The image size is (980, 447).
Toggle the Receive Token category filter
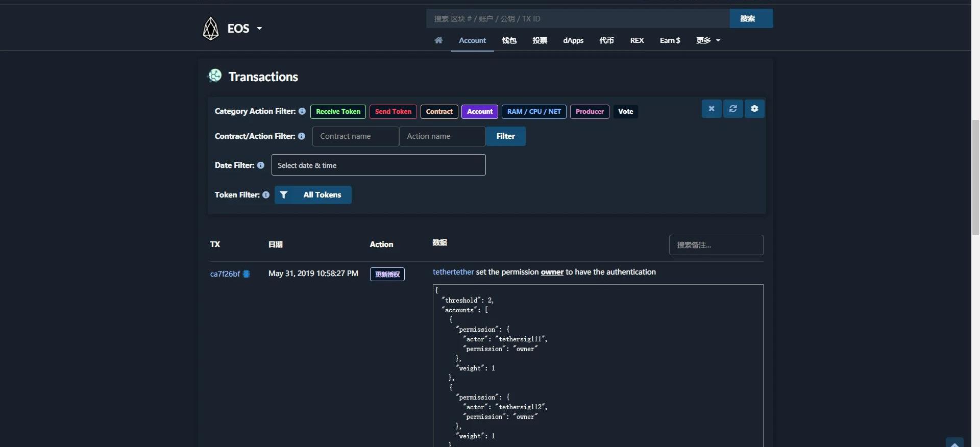[338, 112]
